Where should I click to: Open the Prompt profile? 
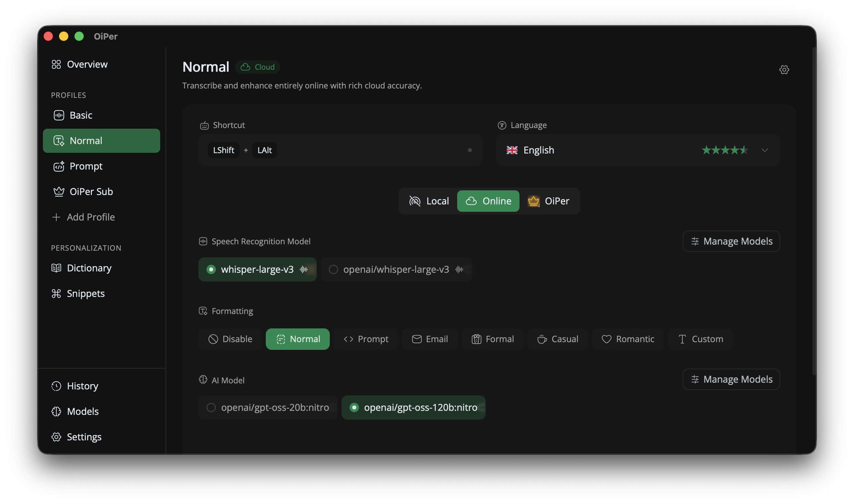pyautogui.click(x=102, y=166)
